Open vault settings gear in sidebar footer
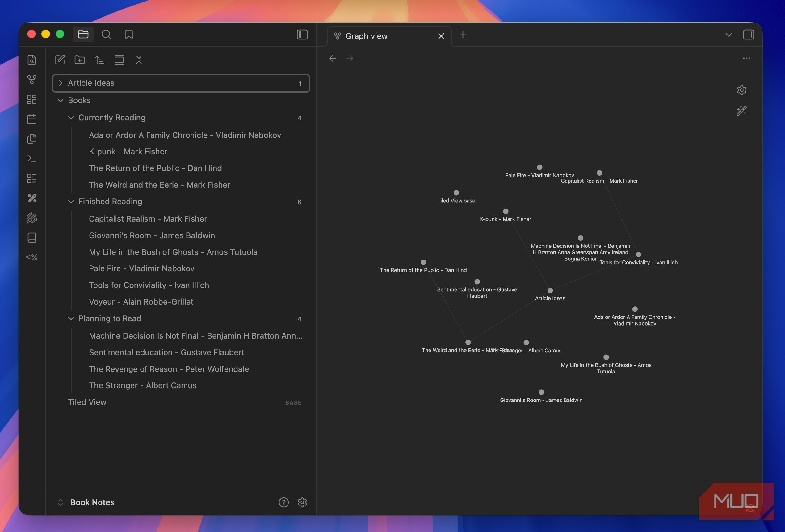 pyautogui.click(x=302, y=502)
